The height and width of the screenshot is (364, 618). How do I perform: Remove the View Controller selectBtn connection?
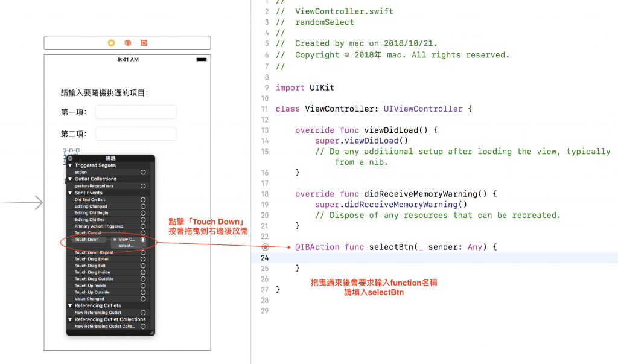(115, 240)
